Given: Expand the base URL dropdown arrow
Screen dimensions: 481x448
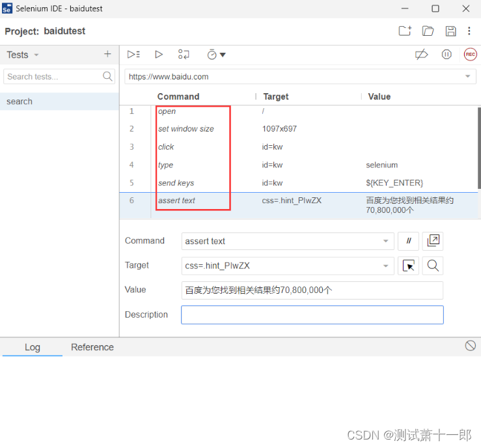Looking at the screenshot, I should point(467,76).
